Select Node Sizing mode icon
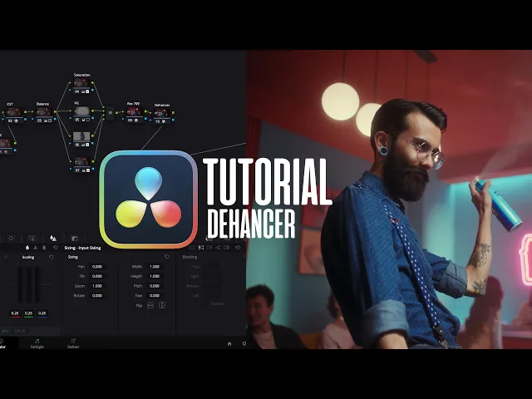This screenshot has height=399, width=532. [218, 248]
